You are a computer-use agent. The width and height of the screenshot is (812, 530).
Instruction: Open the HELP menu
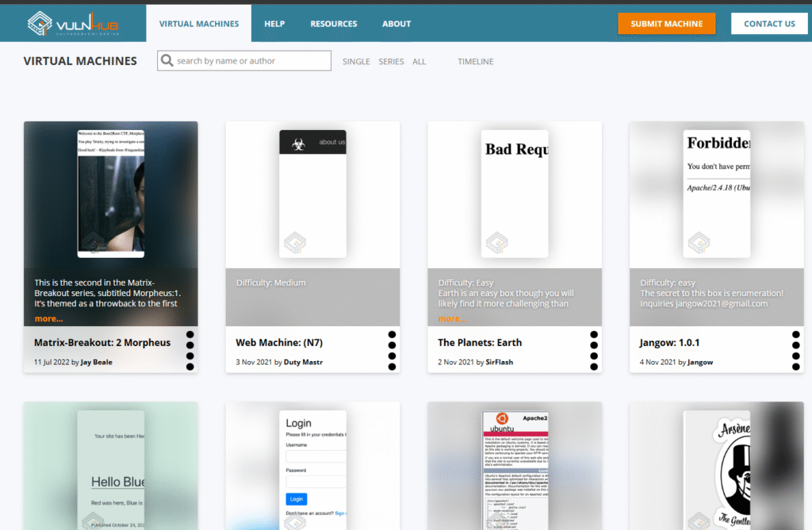274,24
